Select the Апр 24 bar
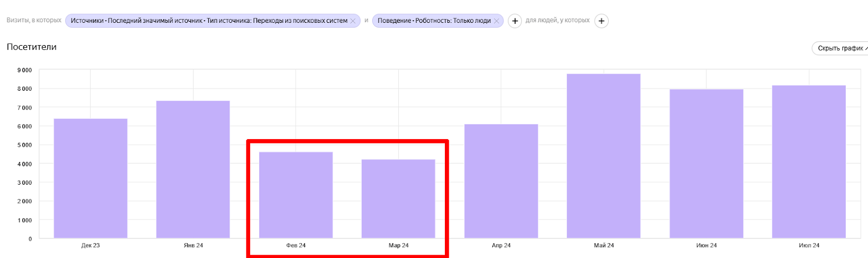 click(501, 181)
